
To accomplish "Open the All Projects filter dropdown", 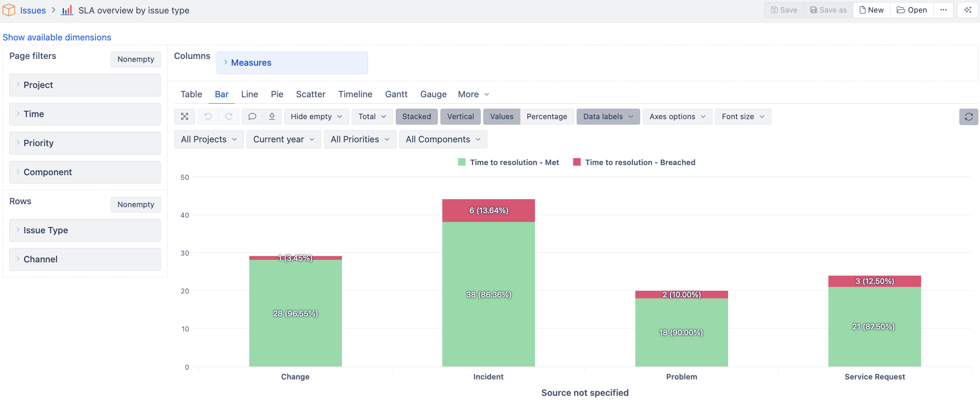I will pyautogui.click(x=209, y=139).
